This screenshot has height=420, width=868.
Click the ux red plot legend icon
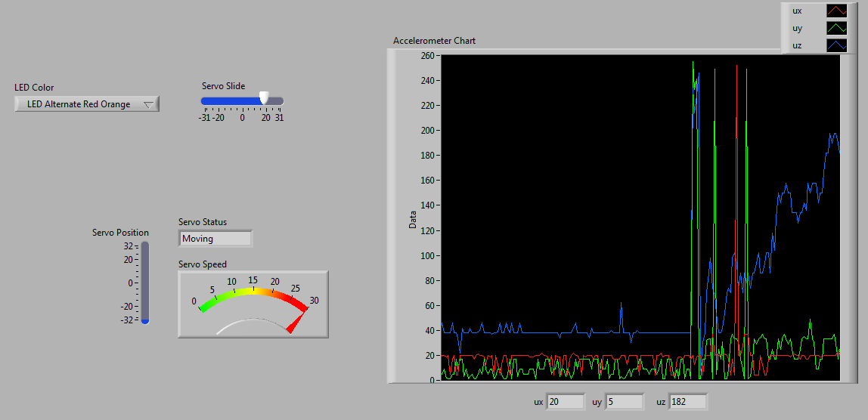[x=836, y=11]
